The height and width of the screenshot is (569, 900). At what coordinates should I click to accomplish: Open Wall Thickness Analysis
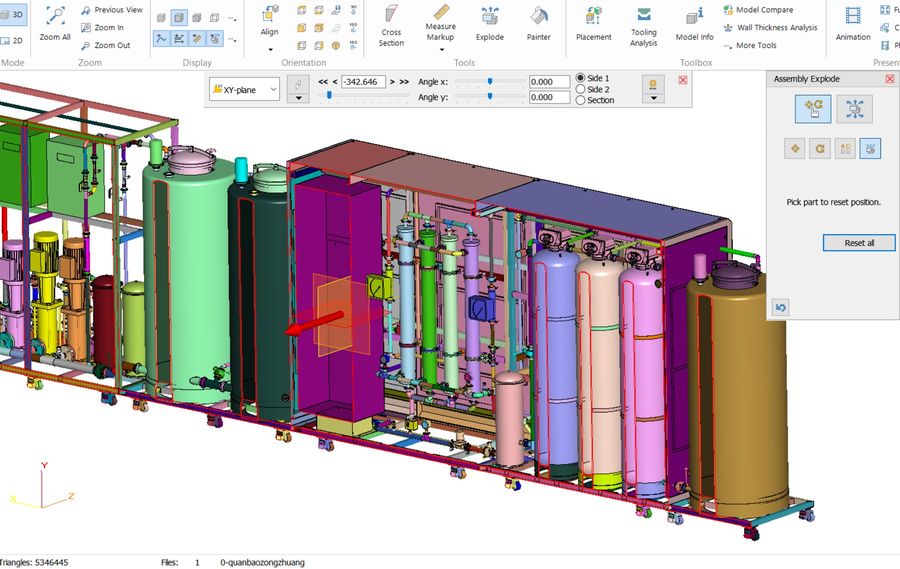click(770, 28)
